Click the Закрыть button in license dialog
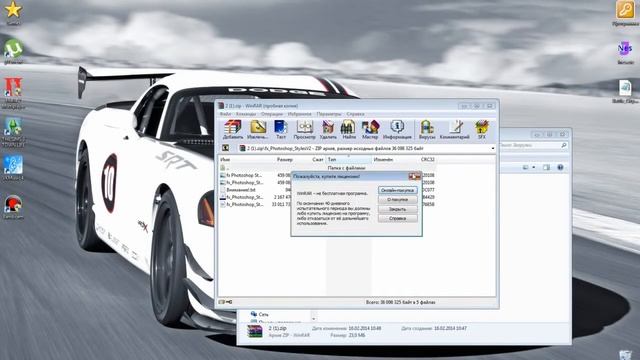 [398, 209]
